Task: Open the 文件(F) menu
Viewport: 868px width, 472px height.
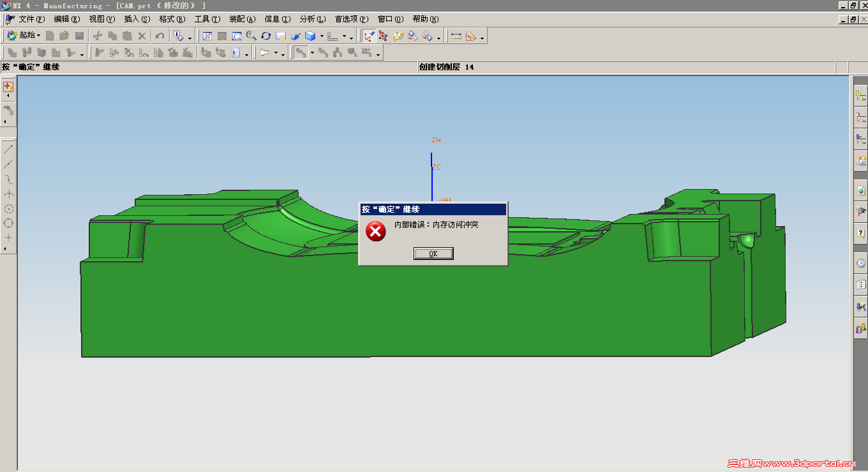Action: click(32, 19)
